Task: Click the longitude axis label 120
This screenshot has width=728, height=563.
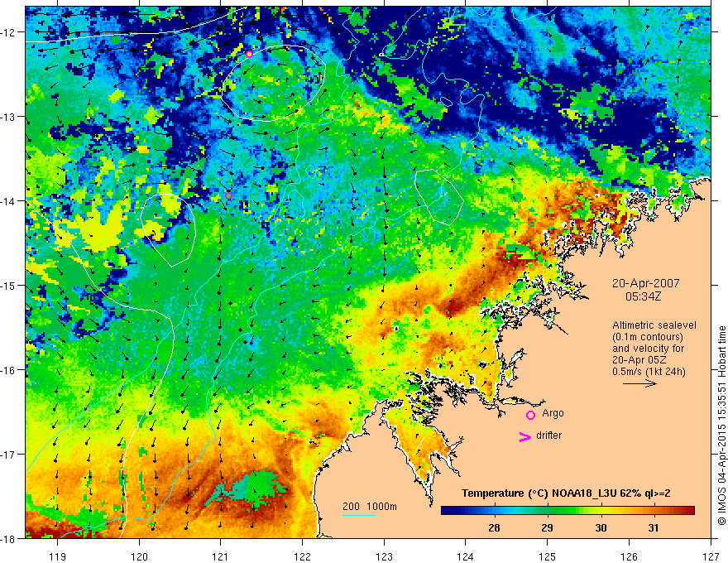Action: [139, 556]
